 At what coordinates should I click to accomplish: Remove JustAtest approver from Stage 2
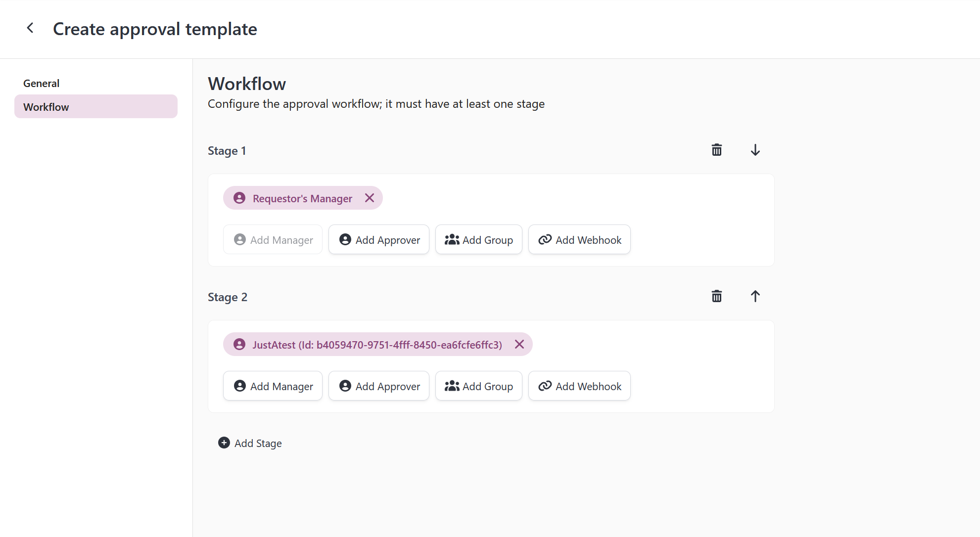519,344
